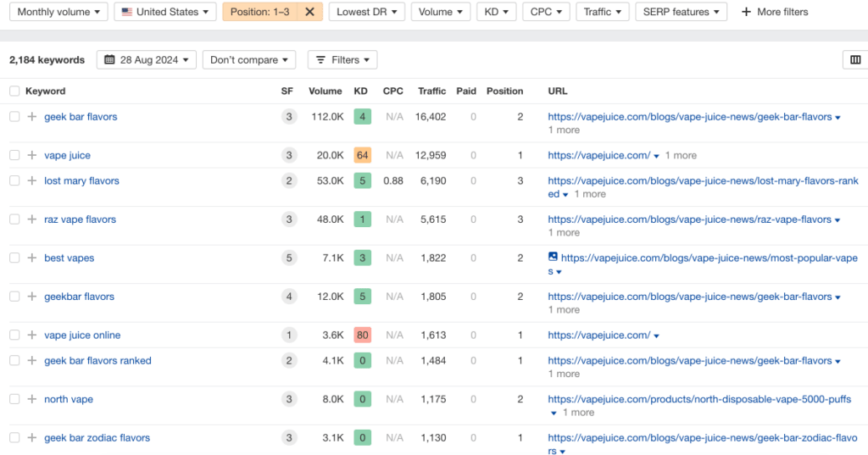
Task: Sort by CPC column header
Action: (x=393, y=92)
